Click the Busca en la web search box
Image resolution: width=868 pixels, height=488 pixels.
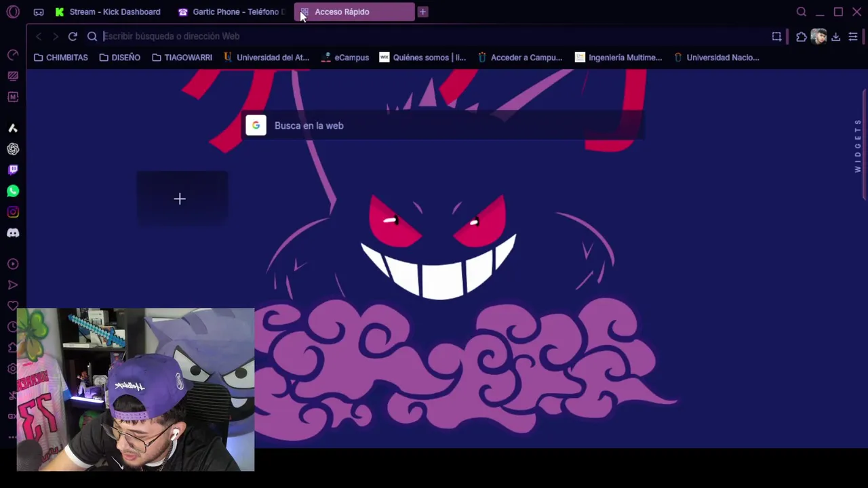(x=442, y=125)
